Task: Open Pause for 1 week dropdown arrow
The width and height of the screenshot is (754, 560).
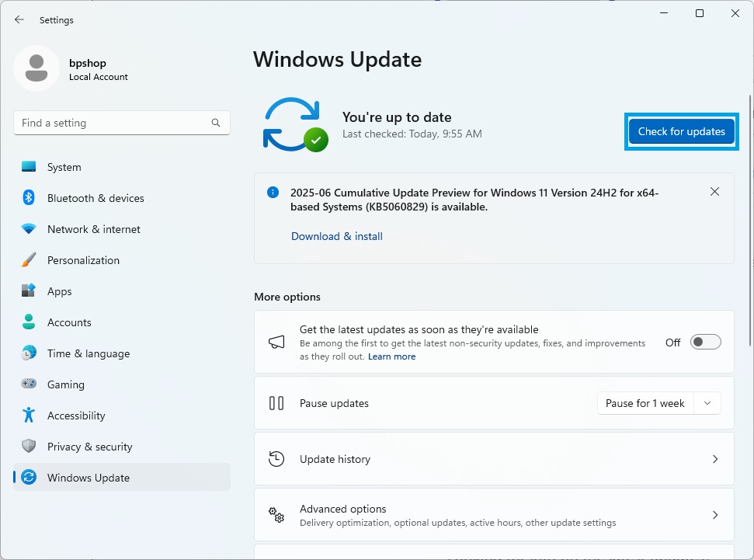Action: pyautogui.click(x=707, y=403)
